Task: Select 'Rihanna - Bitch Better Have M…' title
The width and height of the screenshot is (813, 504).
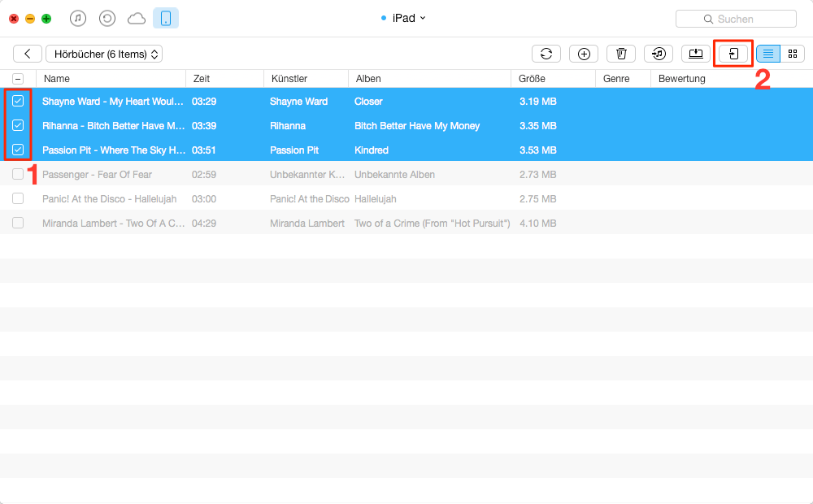Action: click(x=114, y=126)
